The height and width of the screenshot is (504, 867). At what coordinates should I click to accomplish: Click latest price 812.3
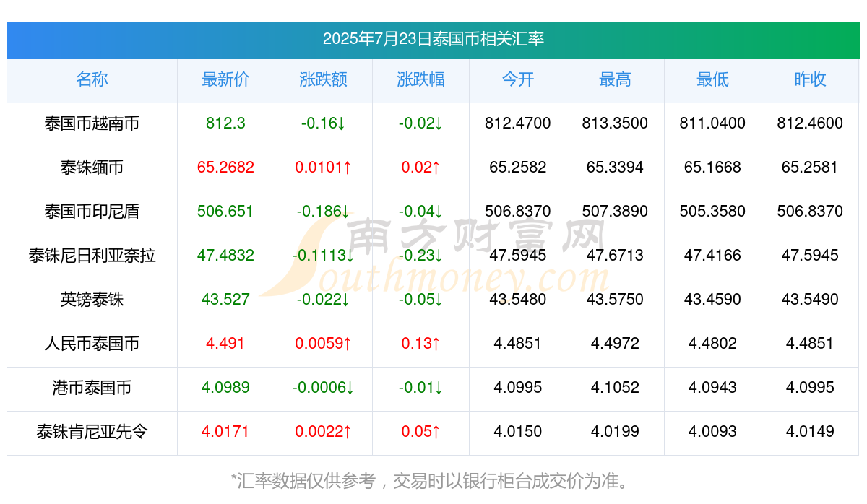(x=225, y=123)
